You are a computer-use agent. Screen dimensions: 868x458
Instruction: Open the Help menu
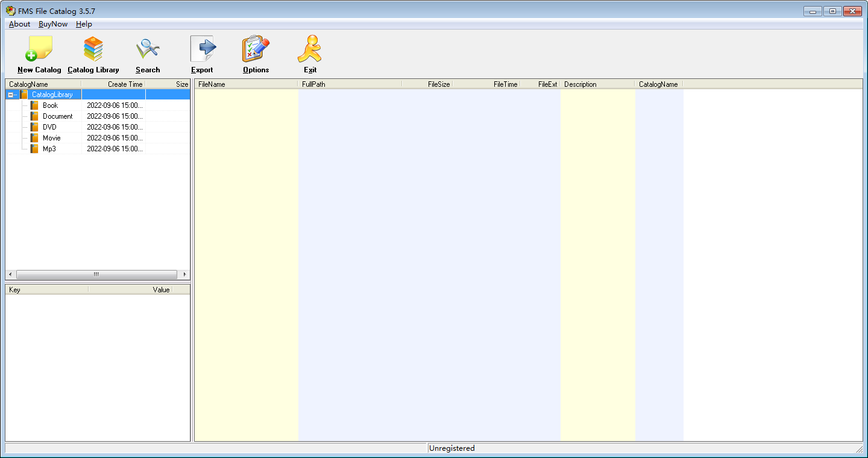tap(84, 24)
